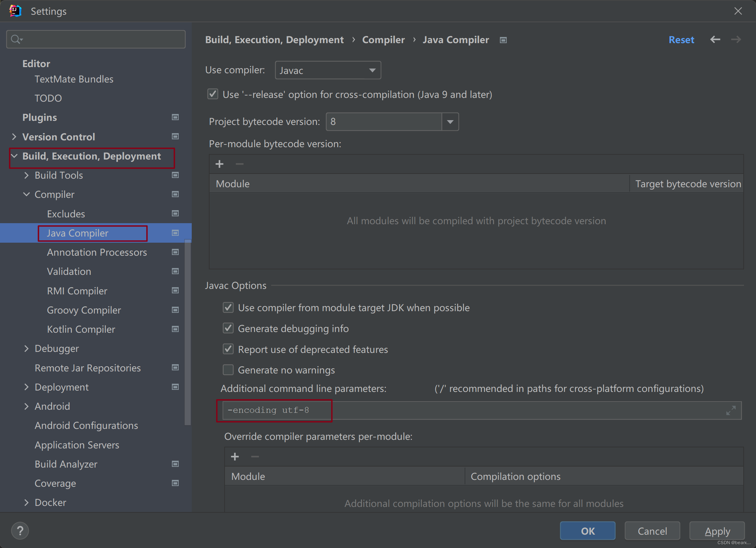Viewport: 756px width, 548px height.
Task: Click the magnifier icon in the search field
Action: pos(16,39)
